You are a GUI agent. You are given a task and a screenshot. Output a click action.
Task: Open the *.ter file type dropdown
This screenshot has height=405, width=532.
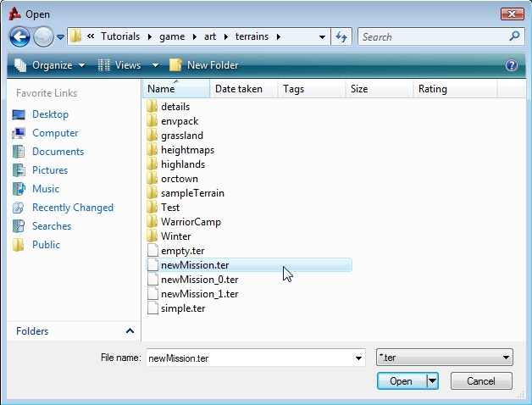[x=444, y=358]
